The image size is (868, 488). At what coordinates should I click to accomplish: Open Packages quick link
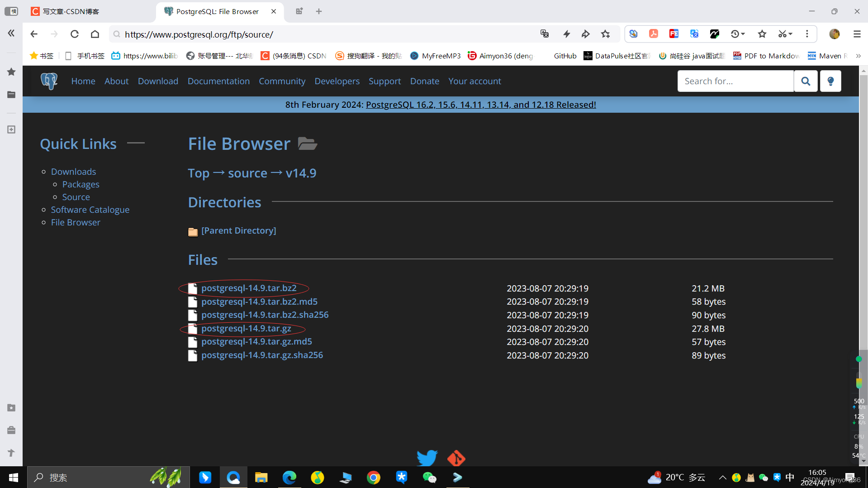[81, 184]
